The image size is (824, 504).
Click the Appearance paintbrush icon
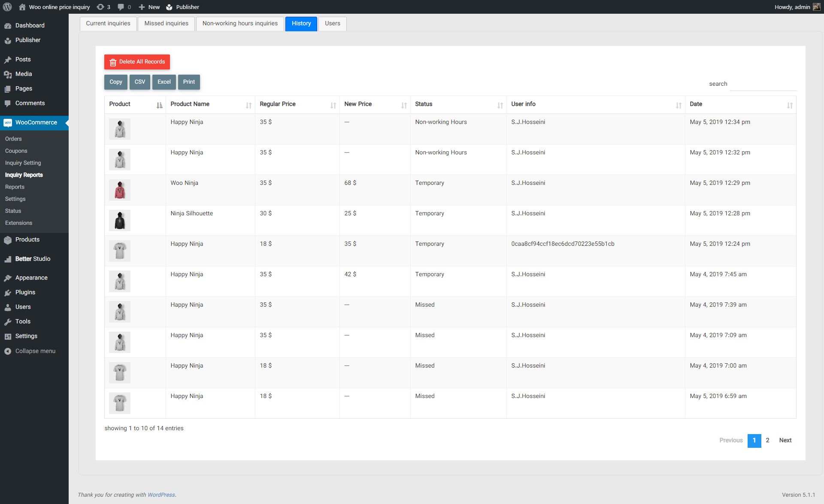[x=8, y=278]
